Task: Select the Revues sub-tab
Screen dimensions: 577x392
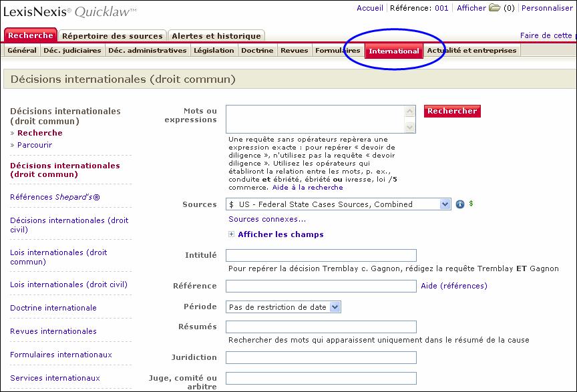Action: coord(294,51)
